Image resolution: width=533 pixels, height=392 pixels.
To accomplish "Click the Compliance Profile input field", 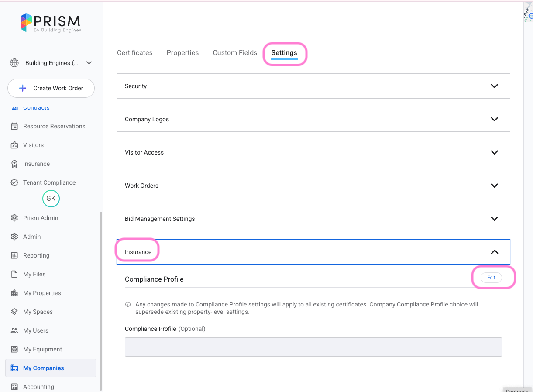I will [313, 347].
